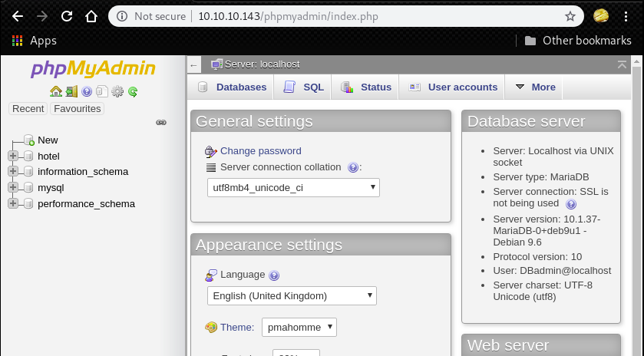
Task: Click the Change password link
Action: (x=260, y=151)
